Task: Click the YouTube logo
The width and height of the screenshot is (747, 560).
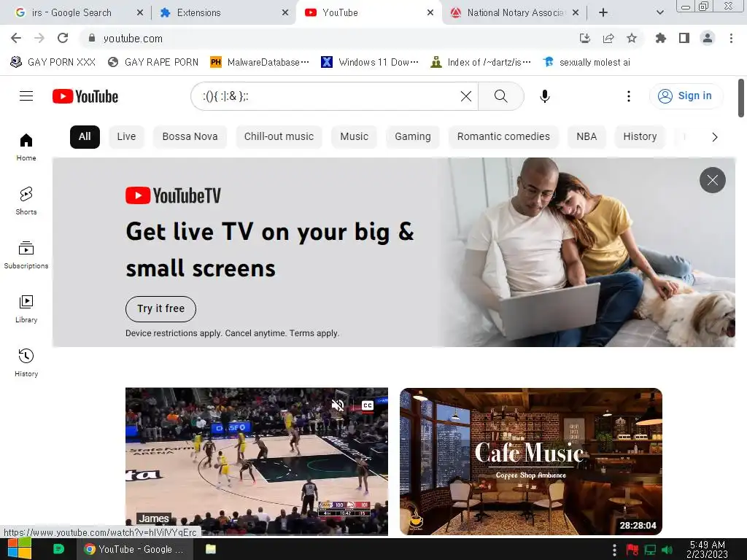Action: point(85,96)
